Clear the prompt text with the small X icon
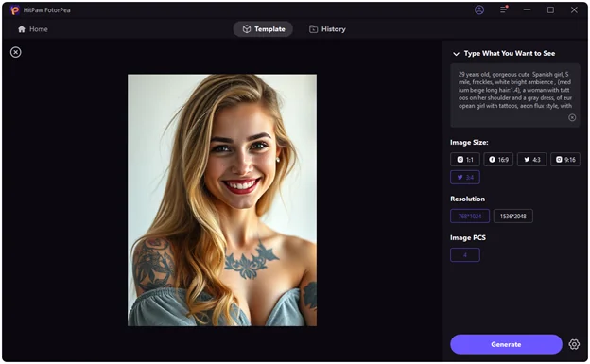Viewport: 590px width, 364px height. [572, 117]
